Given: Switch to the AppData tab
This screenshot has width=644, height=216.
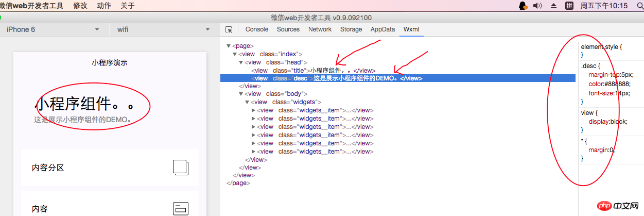Looking at the screenshot, I should point(383,29).
